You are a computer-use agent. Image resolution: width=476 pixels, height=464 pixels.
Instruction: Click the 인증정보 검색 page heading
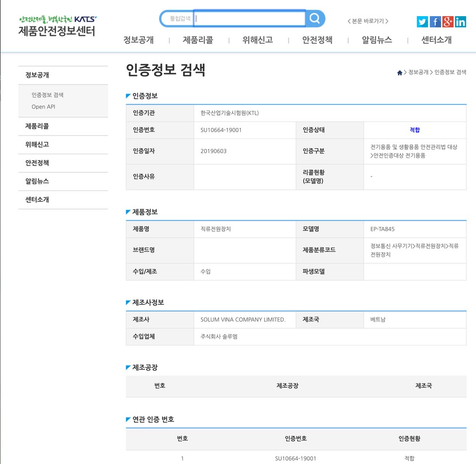point(166,70)
